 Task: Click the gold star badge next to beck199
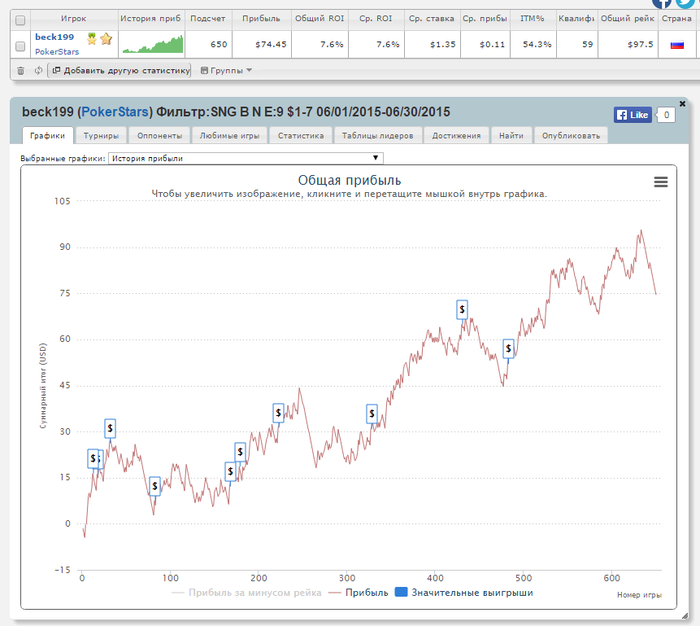106,38
